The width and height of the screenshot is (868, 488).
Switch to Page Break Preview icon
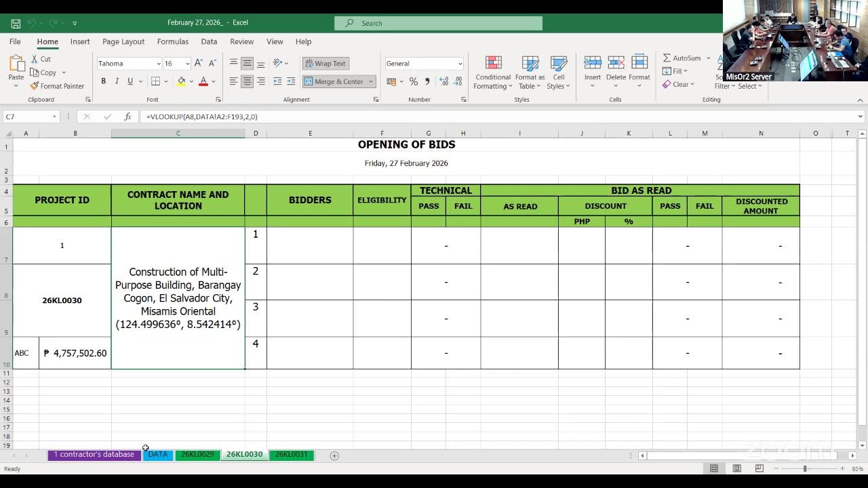coord(759,468)
